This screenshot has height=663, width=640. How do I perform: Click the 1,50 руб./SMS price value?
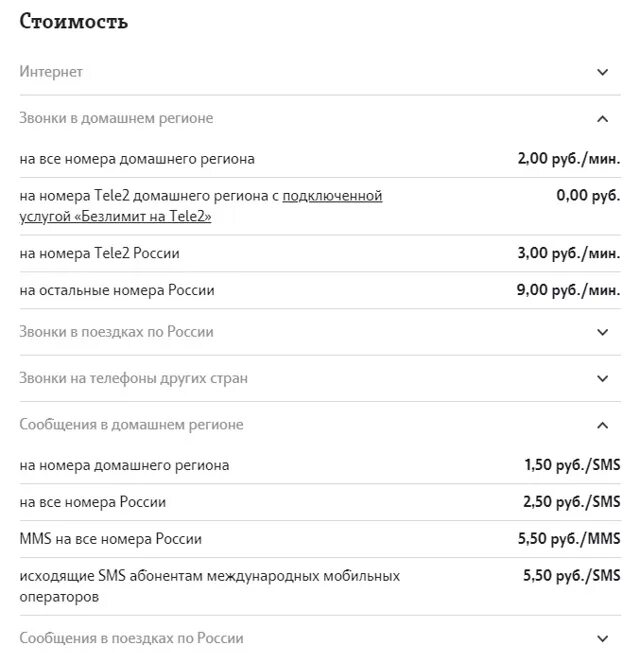[x=572, y=465]
